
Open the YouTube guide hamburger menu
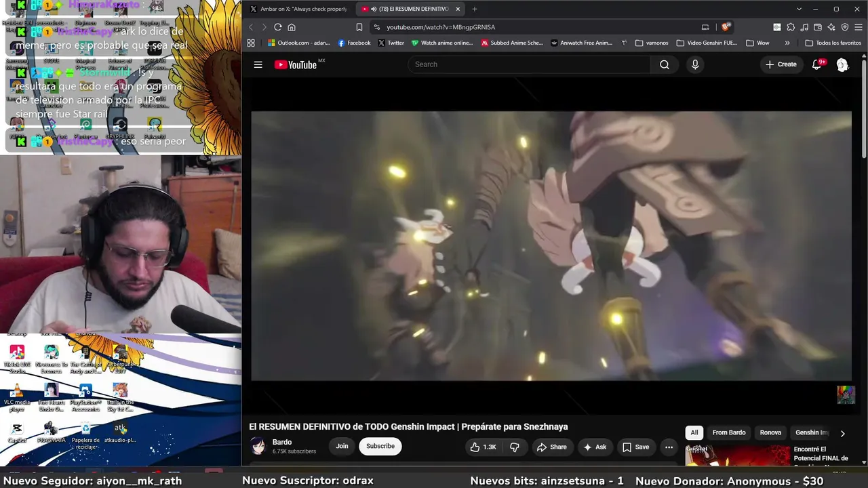pos(258,64)
